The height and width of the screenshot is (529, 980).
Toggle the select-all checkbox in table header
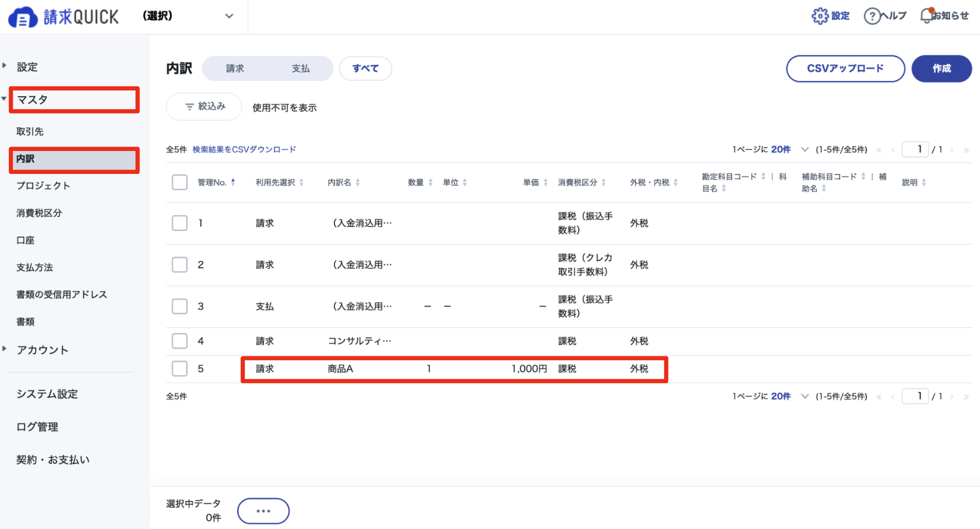[180, 182]
